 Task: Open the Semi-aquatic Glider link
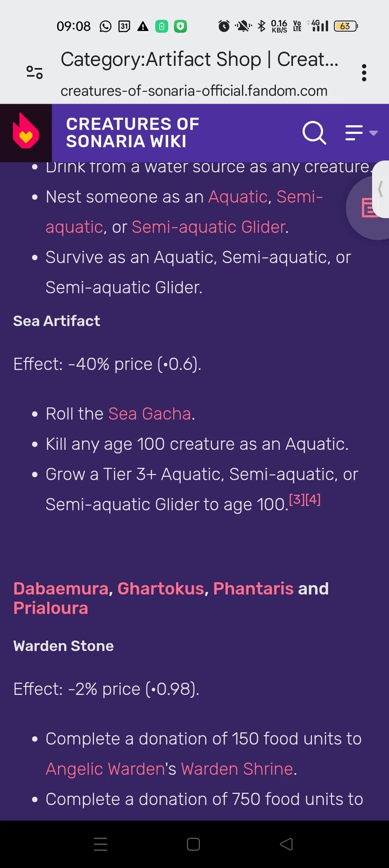208,227
